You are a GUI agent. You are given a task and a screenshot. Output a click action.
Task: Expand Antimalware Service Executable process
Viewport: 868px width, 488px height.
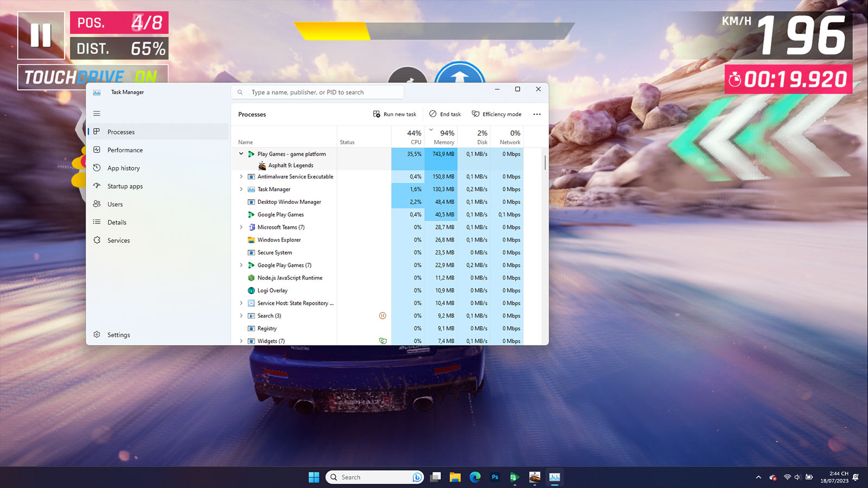click(241, 177)
